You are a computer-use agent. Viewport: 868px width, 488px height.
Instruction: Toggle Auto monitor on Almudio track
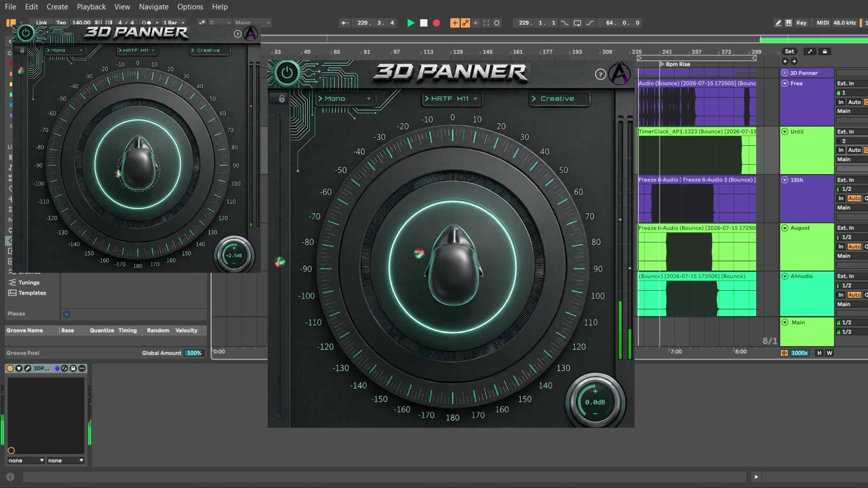point(854,295)
